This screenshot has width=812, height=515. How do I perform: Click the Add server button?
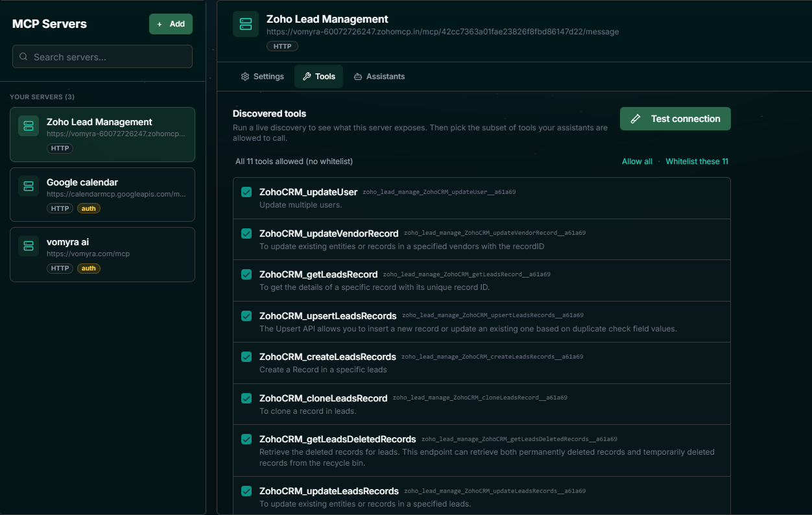coord(171,24)
